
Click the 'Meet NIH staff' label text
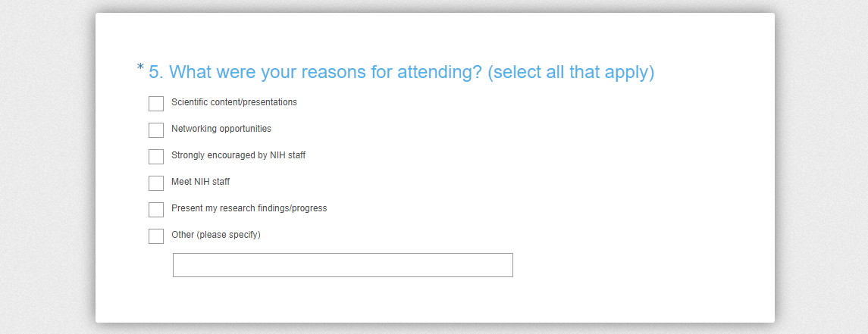pyautogui.click(x=200, y=182)
